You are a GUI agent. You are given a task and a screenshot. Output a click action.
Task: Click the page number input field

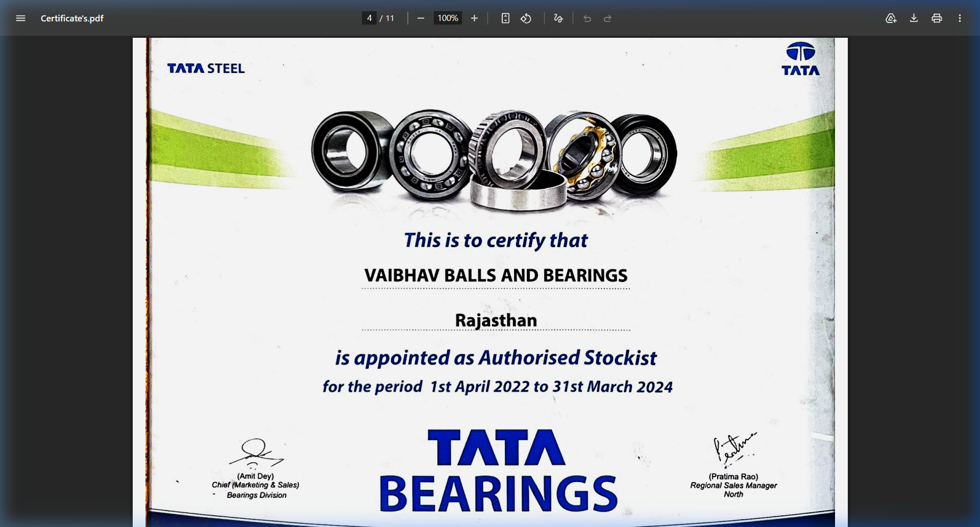369,18
